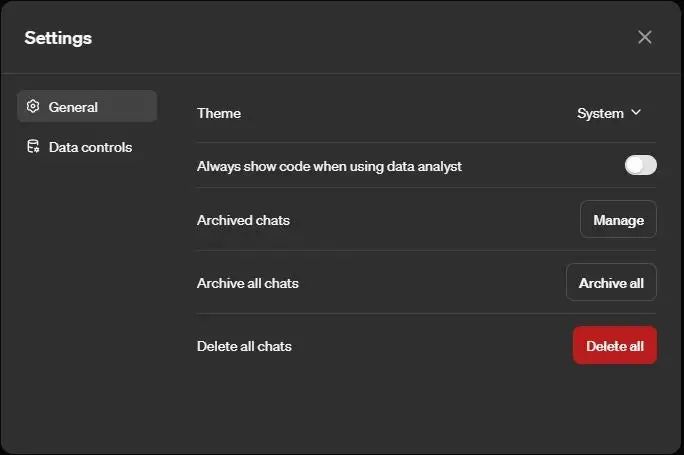This screenshot has width=684, height=455.
Task: Click the Theme label
Action: pyautogui.click(x=219, y=113)
